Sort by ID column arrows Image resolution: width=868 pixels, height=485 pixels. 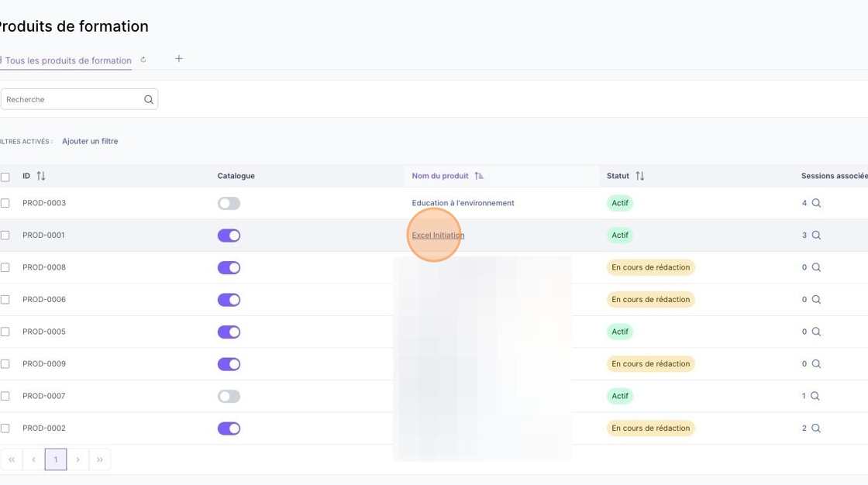[41, 176]
